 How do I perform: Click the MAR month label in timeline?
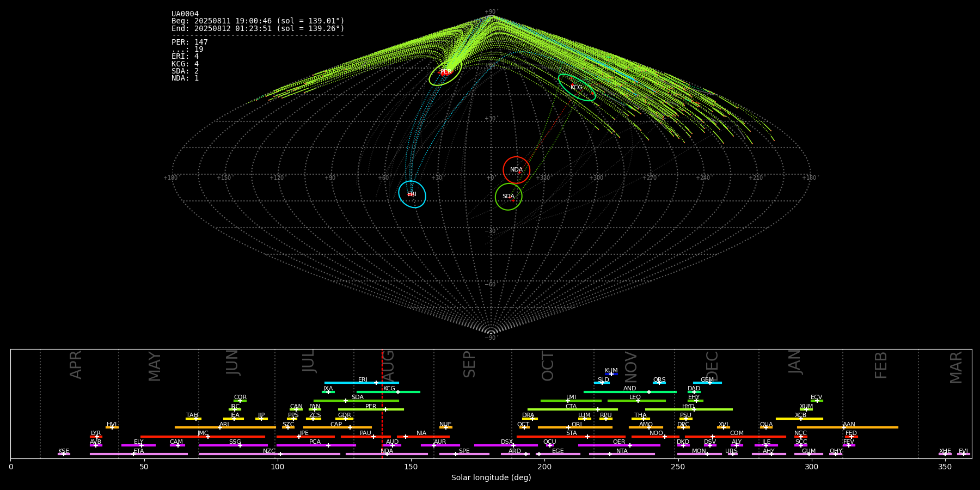point(956,367)
